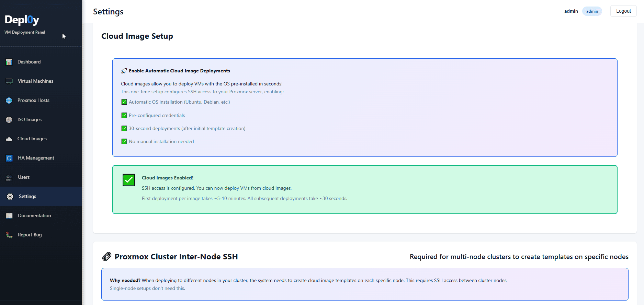The height and width of the screenshot is (305, 644).
Task: Click the Pre-configured credentials checkmark
Action: tap(124, 115)
